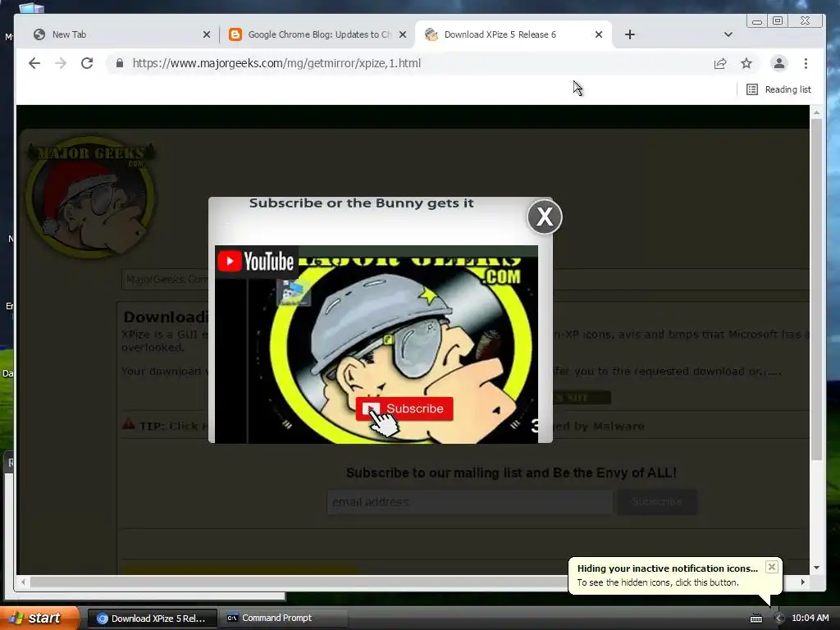Image resolution: width=840 pixels, height=630 pixels.
Task: Open the Chrome three-dot menu
Action: pyautogui.click(x=806, y=63)
